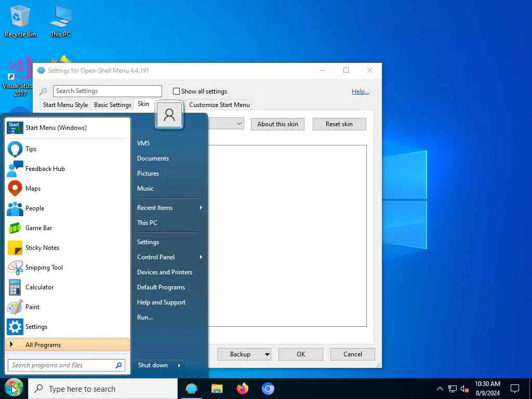Image resolution: width=532 pixels, height=399 pixels.
Task: Open Shut down options arrow
Action: coord(179,365)
